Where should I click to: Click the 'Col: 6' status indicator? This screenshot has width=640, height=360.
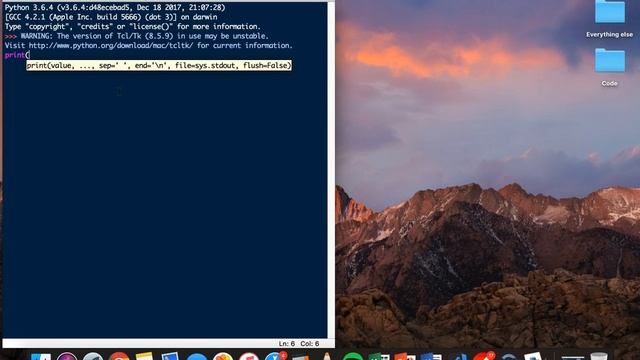(310, 344)
